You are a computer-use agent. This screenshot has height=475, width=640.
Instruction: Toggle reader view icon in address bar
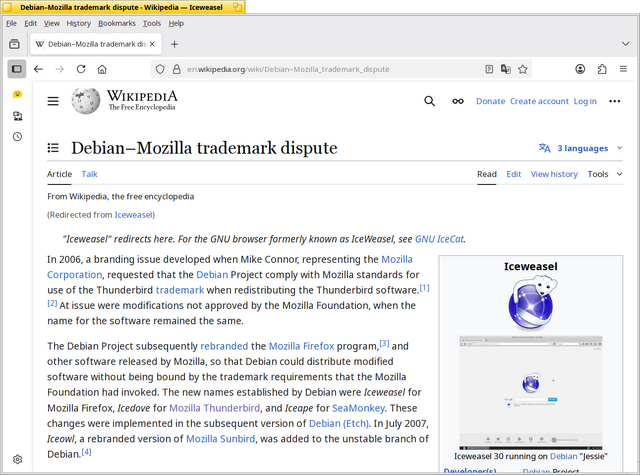[489, 69]
